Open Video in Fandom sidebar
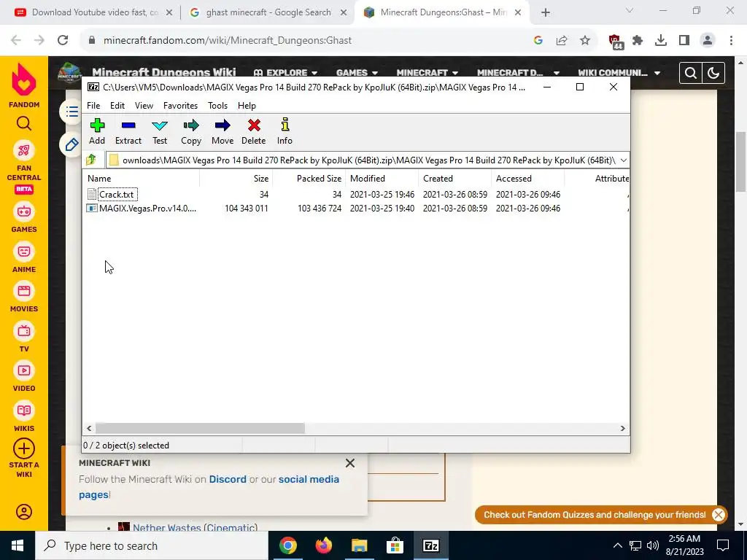 [24, 377]
